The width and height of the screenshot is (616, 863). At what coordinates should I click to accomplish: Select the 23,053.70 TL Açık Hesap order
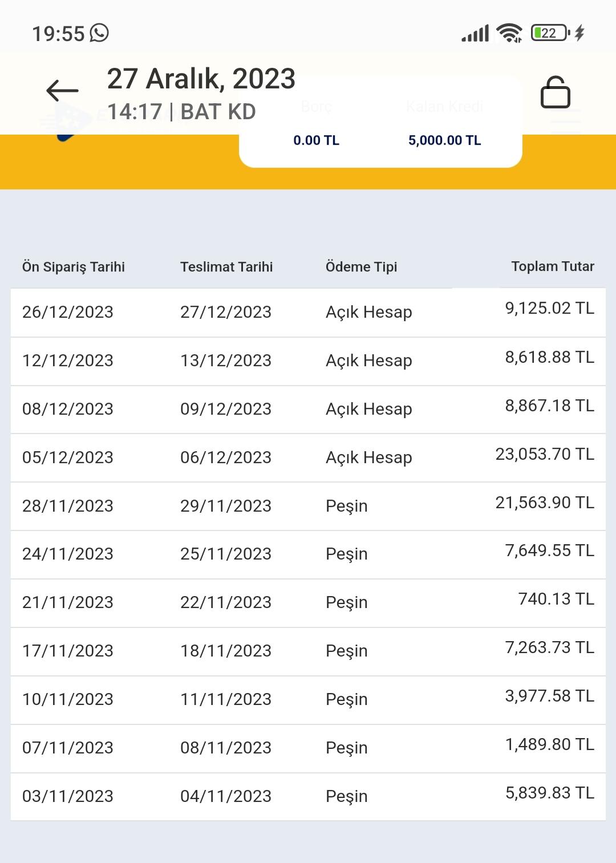coord(308,457)
